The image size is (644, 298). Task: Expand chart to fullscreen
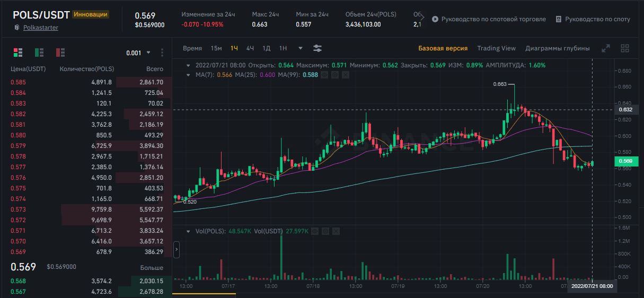606,48
